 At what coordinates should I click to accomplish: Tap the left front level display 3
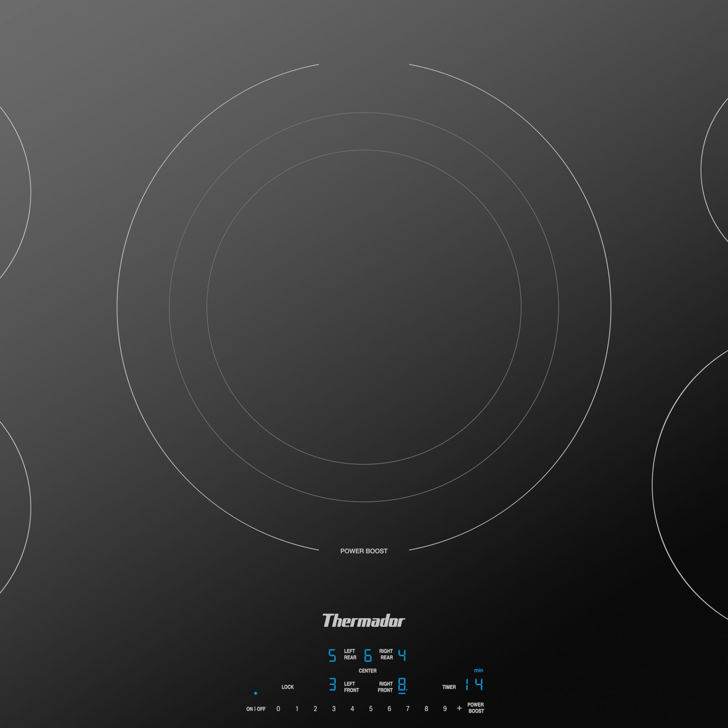tap(332, 685)
